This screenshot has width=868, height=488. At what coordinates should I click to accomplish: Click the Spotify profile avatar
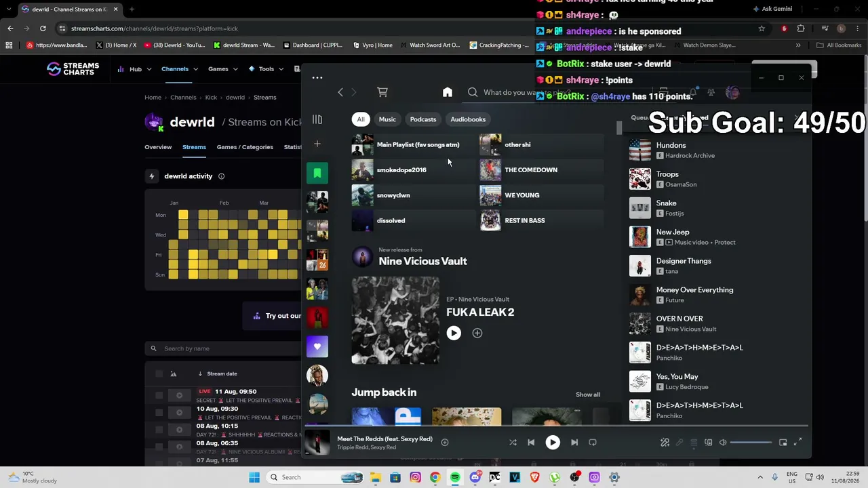click(732, 92)
